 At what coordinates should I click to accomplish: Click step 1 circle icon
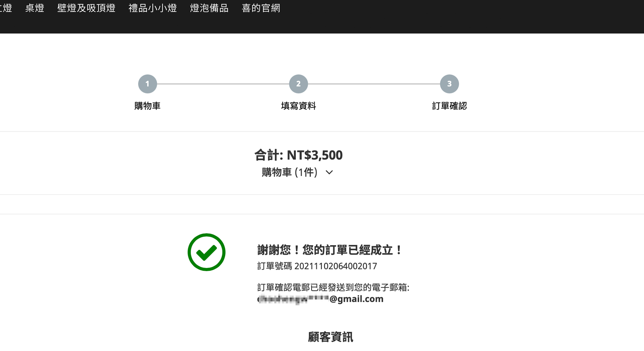coord(147,84)
